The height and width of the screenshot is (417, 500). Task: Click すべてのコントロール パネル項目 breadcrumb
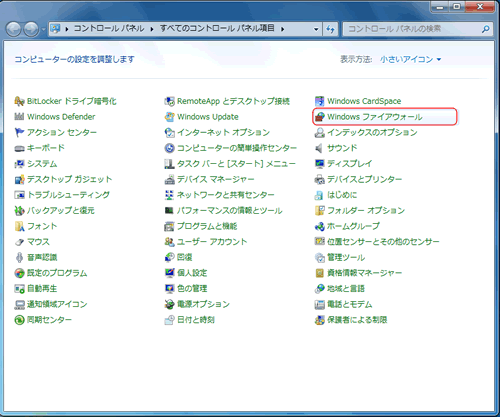click(x=217, y=28)
